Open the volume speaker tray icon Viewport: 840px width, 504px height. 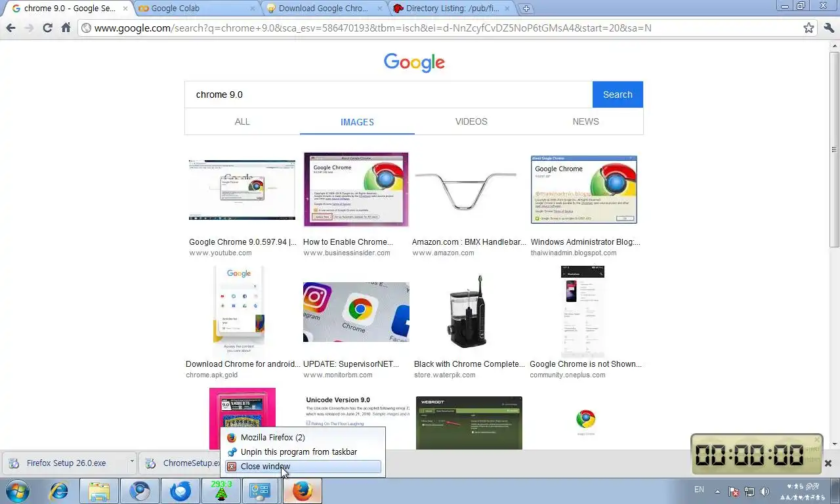pyautogui.click(x=764, y=491)
